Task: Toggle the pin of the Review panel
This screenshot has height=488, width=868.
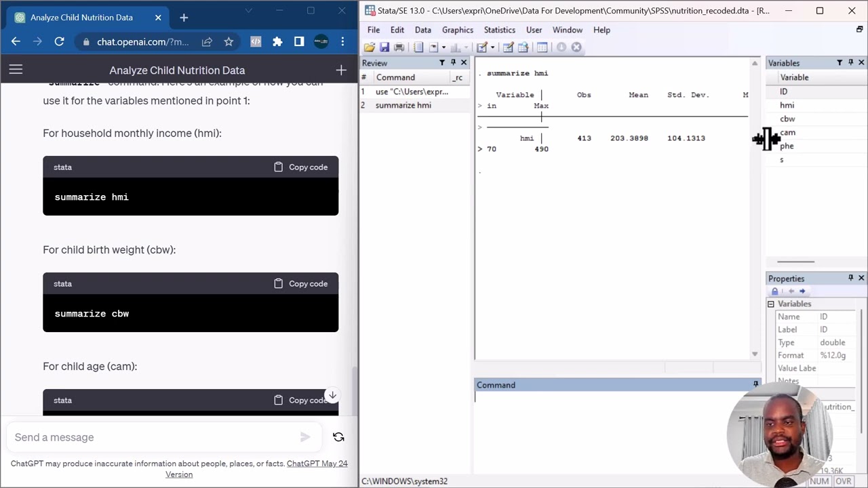Action: (x=453, y=62)
